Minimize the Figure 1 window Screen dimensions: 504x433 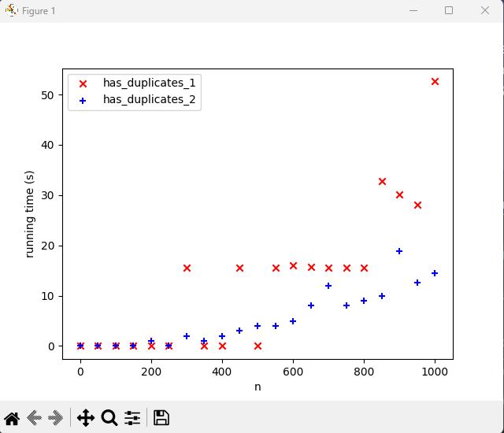[413, 11]
